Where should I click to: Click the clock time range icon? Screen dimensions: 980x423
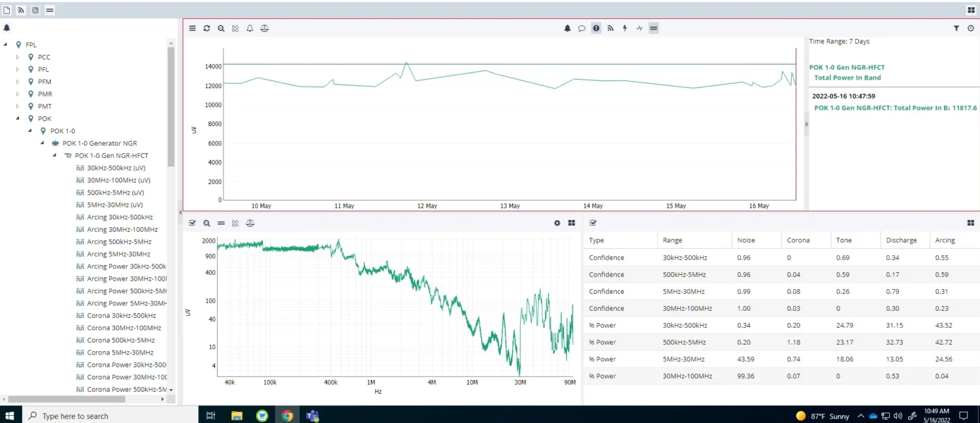[971, 28]
